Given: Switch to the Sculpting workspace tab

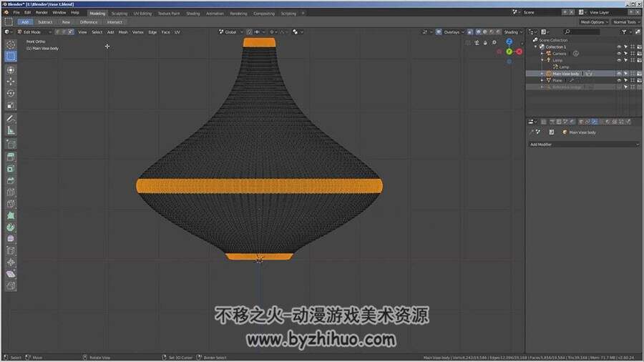Looking at the screenshot, I should pyautogui.click(x=119, y=14).
